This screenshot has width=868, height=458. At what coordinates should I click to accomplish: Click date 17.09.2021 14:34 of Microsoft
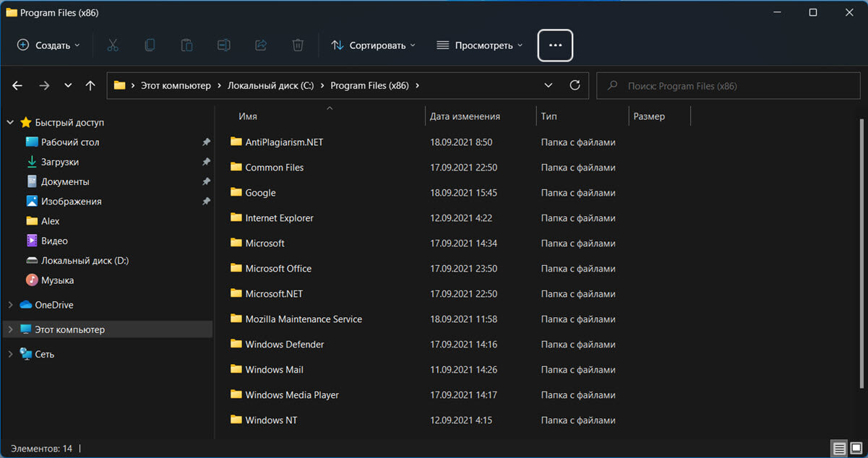click(x=463, y=243)
